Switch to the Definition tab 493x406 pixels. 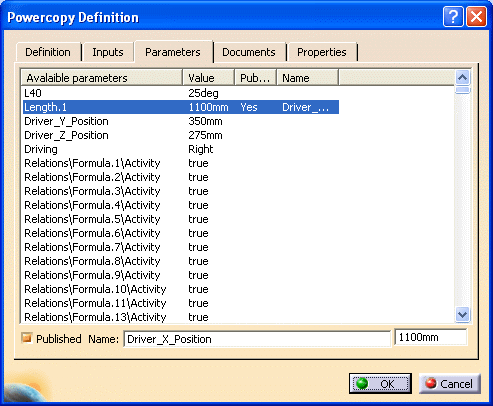tap(48, 52)
